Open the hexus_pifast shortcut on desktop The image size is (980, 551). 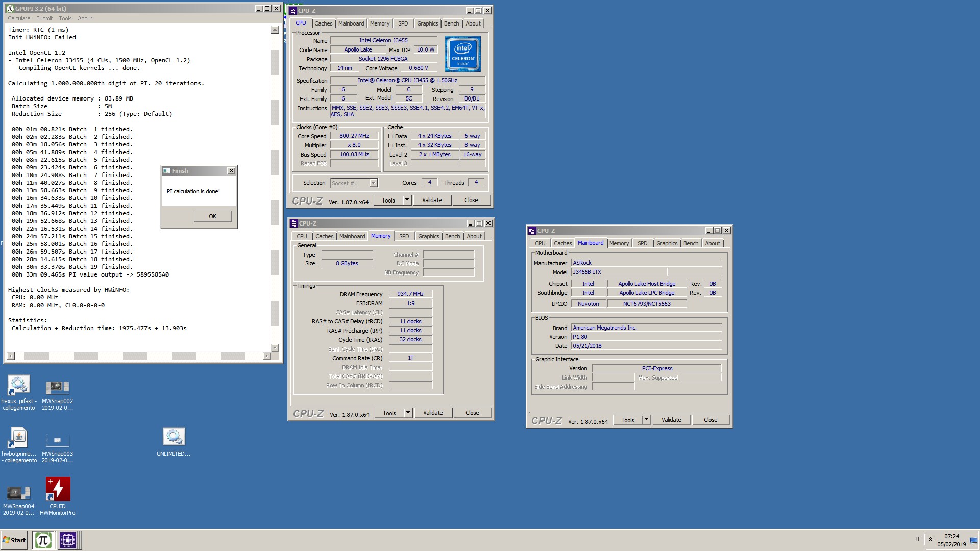pyautogui.click(x=18, y=392)
